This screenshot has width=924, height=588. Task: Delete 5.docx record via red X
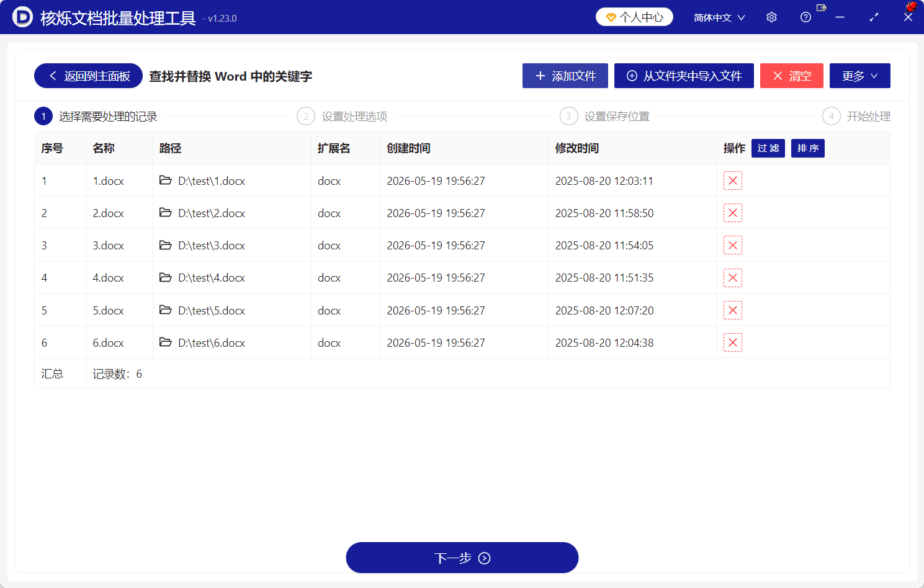point(733,310)
